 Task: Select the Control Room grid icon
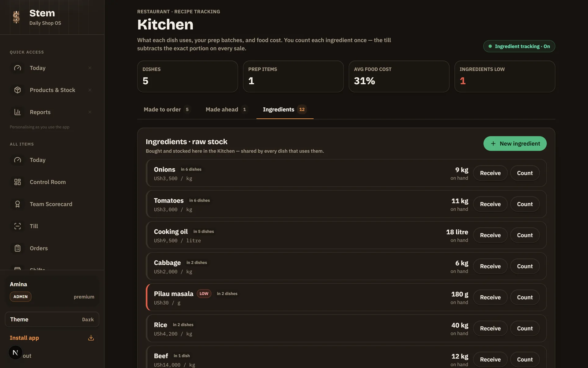point(17,182)
